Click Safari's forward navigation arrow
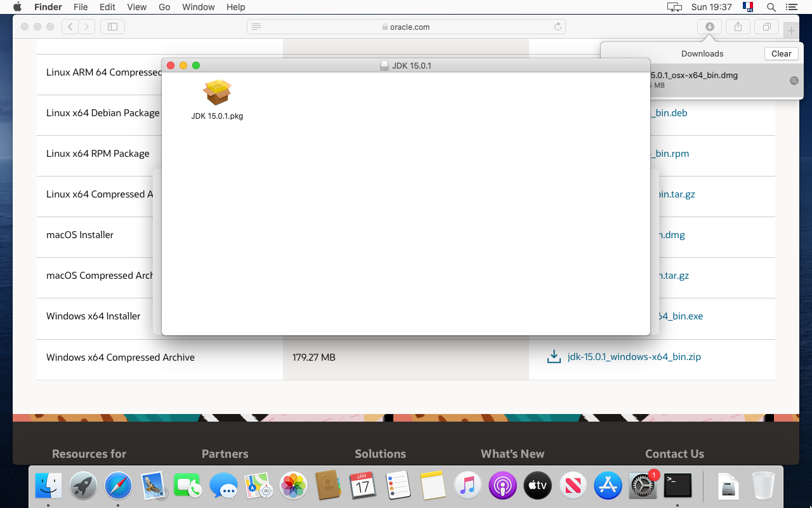Viewport: 812px width, 508px height. point(87,27)
